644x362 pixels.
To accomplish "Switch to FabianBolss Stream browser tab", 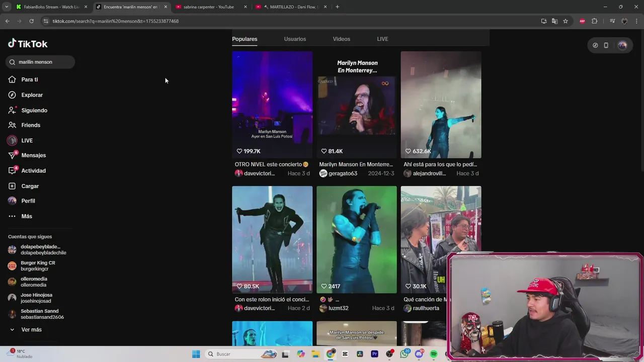I will (52, 7).
